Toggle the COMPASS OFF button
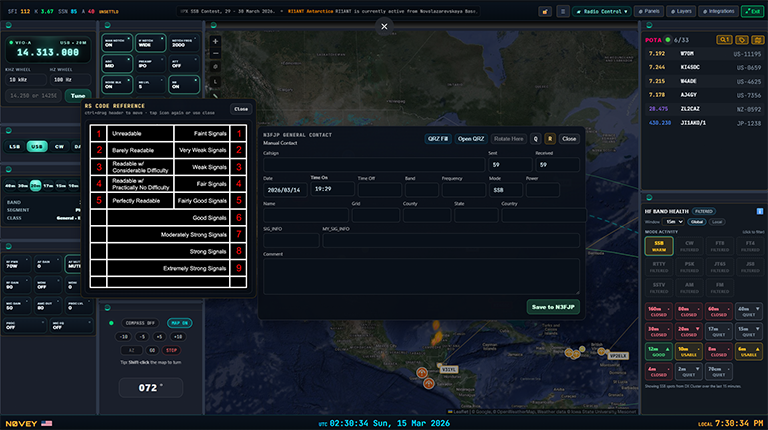This screenshot has width=768, height=430. 140,323
